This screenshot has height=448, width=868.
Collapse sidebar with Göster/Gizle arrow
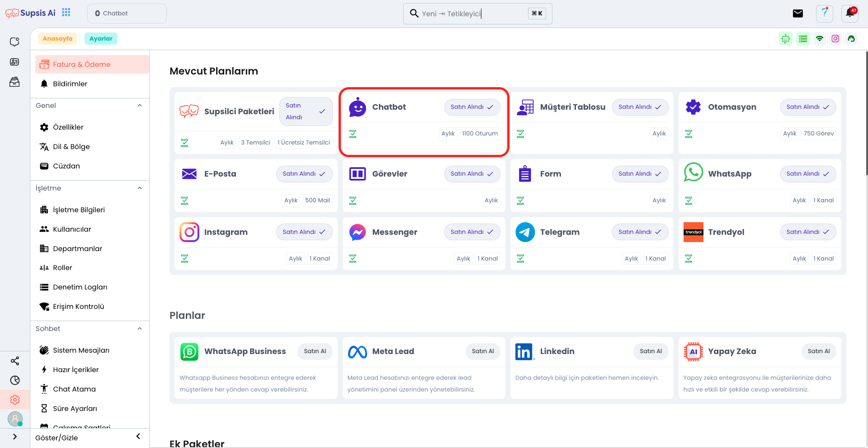(138, 436)
